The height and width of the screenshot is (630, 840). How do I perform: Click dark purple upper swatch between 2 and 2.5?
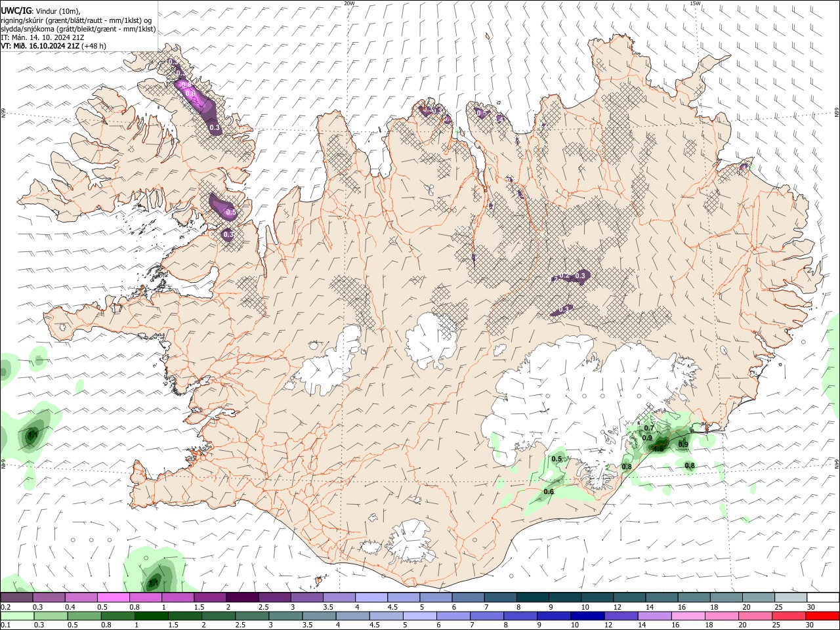click(242, 597)
